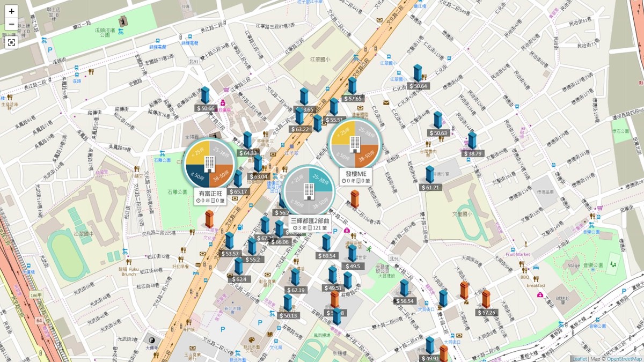Choose the blue building above $61.21
Viewport: 644px width, 362px height.
[430, 174]
